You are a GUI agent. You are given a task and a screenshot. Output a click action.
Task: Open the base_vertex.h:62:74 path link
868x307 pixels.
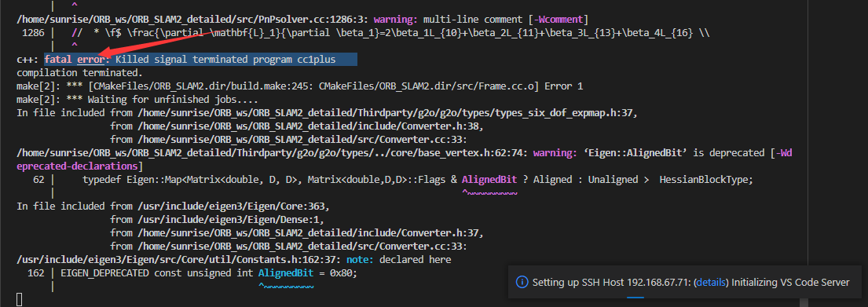(x=272, y=152)
